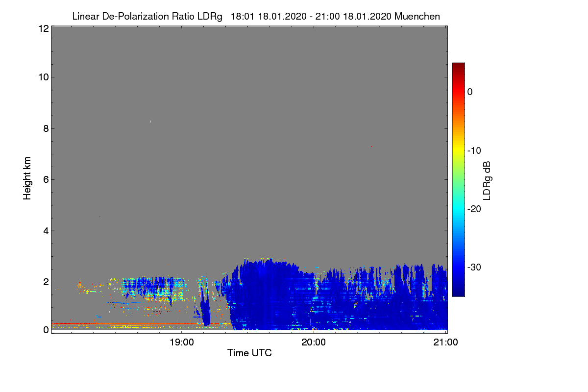Click the colorbar value '-20'
Viewport: 588px width, 392px height.
pos(473,209)
